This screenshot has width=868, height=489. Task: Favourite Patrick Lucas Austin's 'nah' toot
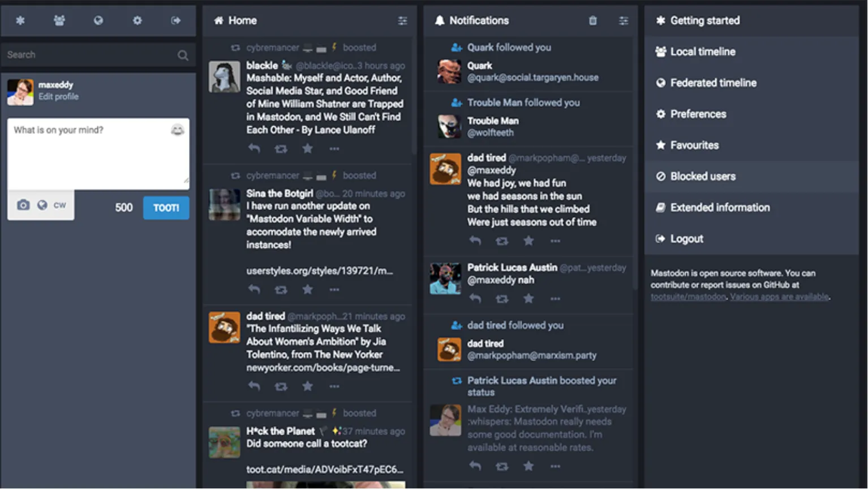528,299
